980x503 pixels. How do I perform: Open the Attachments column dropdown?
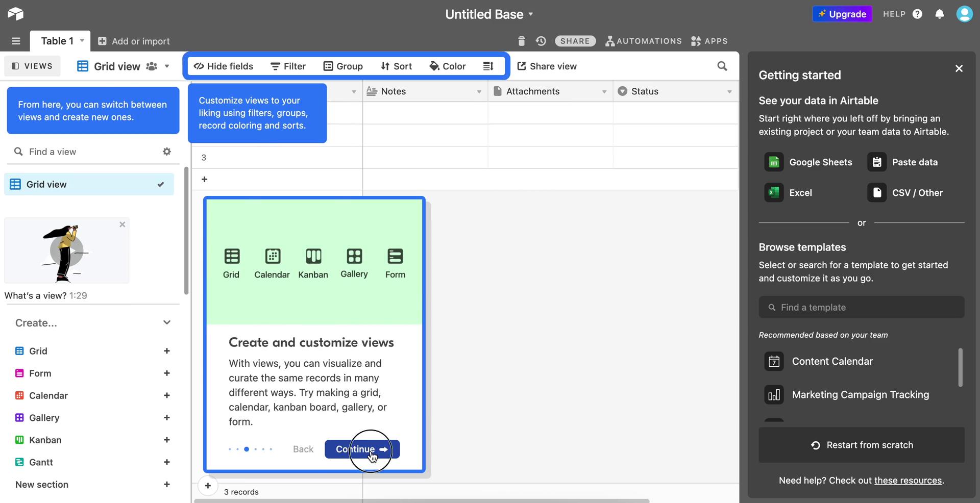[x=604, y=92]
